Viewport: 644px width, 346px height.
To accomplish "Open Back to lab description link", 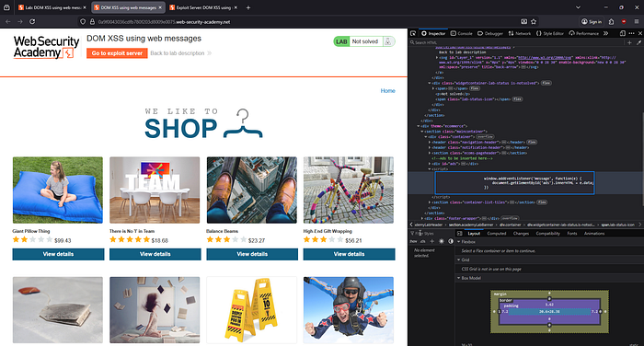I will [180, 53].
